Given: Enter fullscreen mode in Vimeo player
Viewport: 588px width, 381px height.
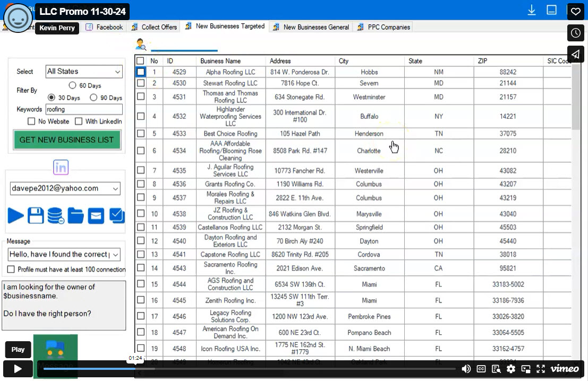Looking at the screenshot, I should pos(541,369).
